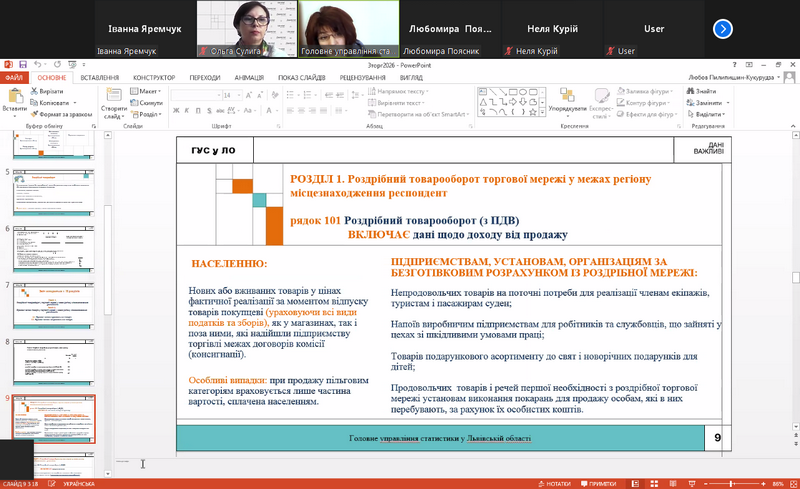
Task: Toggle normal view button in status bar
Action: click(635, 483)
